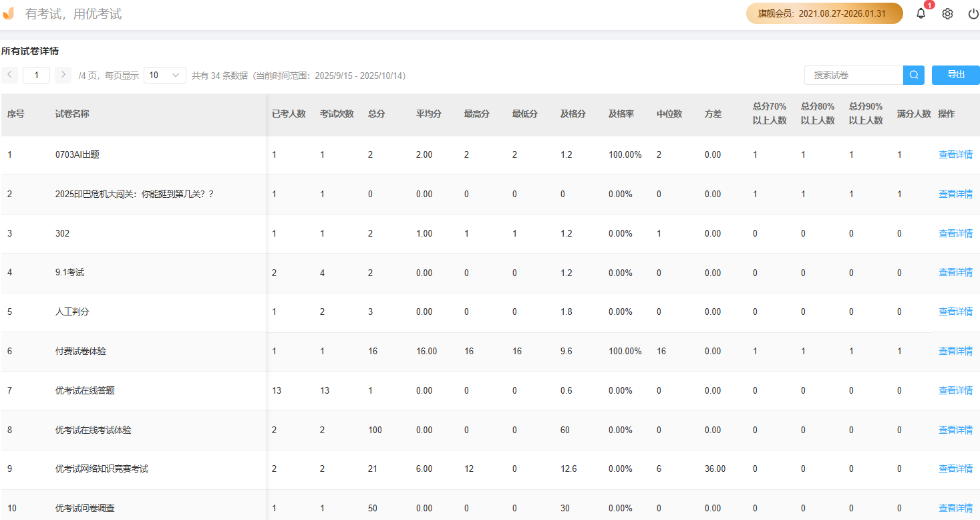
Task: Open the settings gear icon
Action: 947,14
